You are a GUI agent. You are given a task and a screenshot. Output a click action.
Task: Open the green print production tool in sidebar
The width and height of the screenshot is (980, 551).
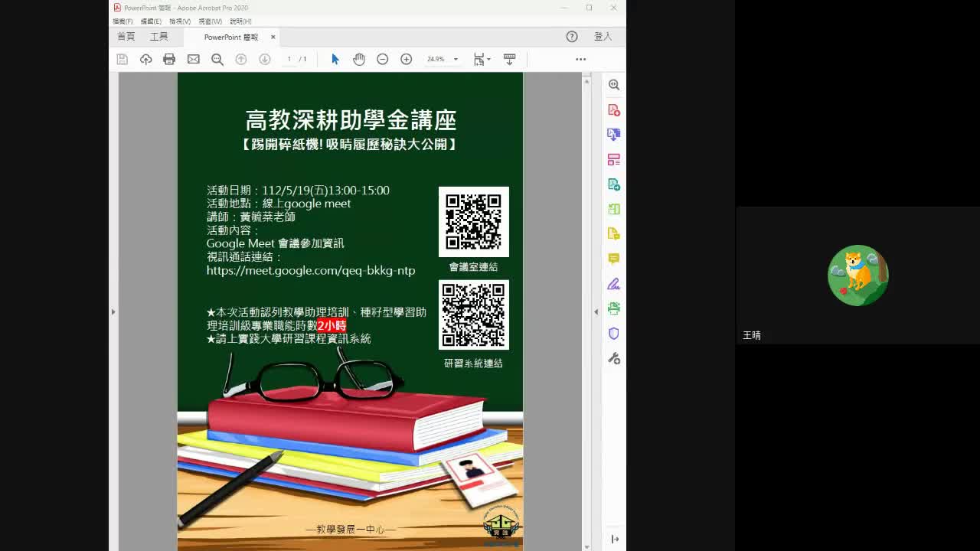coord(614,308)
